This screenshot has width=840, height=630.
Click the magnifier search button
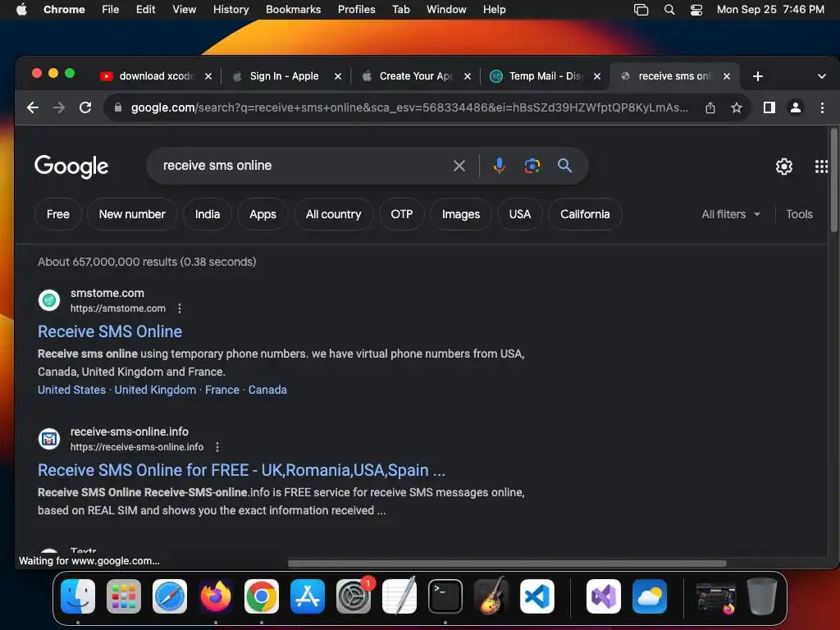[x=564, y=166]
